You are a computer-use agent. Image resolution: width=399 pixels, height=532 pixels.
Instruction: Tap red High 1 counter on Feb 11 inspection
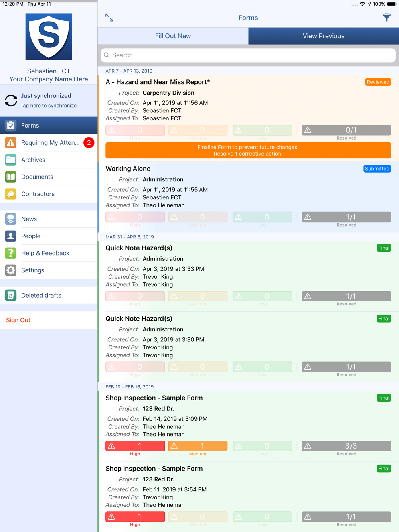[135, 516]
